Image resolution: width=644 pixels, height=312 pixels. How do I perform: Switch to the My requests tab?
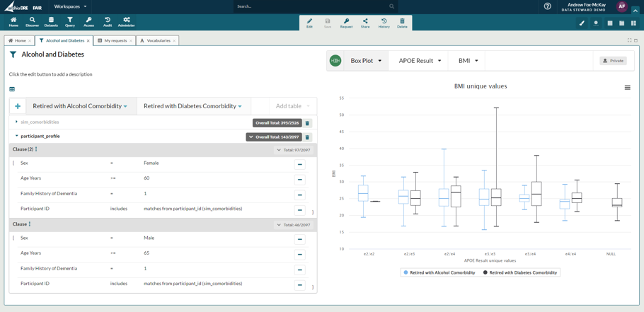[x=113, y=40]
